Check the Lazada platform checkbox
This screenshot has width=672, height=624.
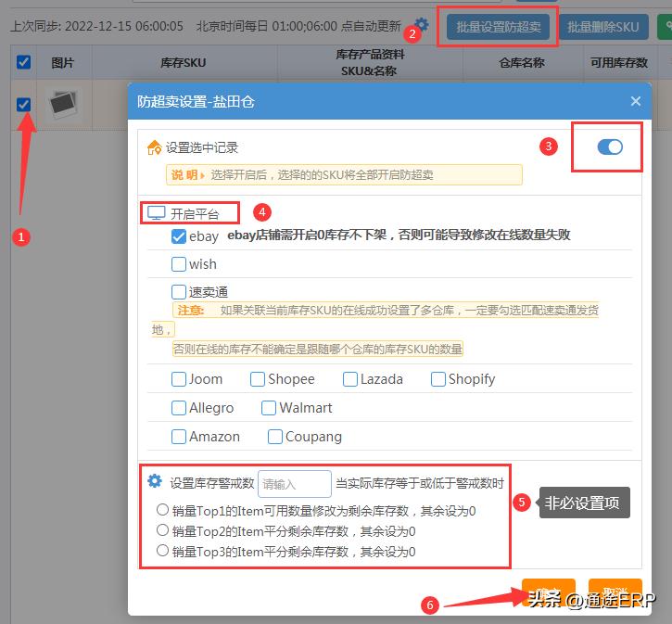(x=350, y=379)
